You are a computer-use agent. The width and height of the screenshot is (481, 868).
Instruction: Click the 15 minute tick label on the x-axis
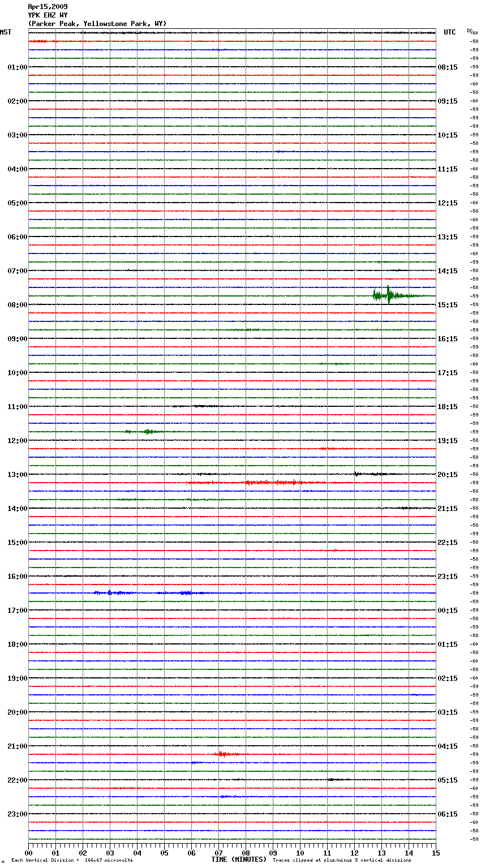coord(436,853)
